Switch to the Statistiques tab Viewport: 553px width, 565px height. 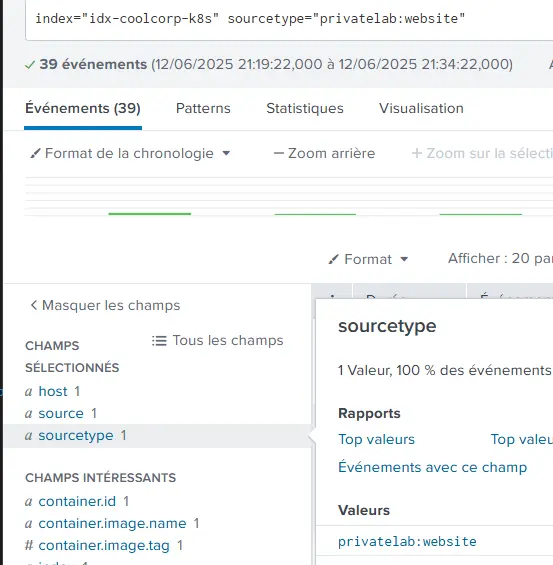point(305,108)
